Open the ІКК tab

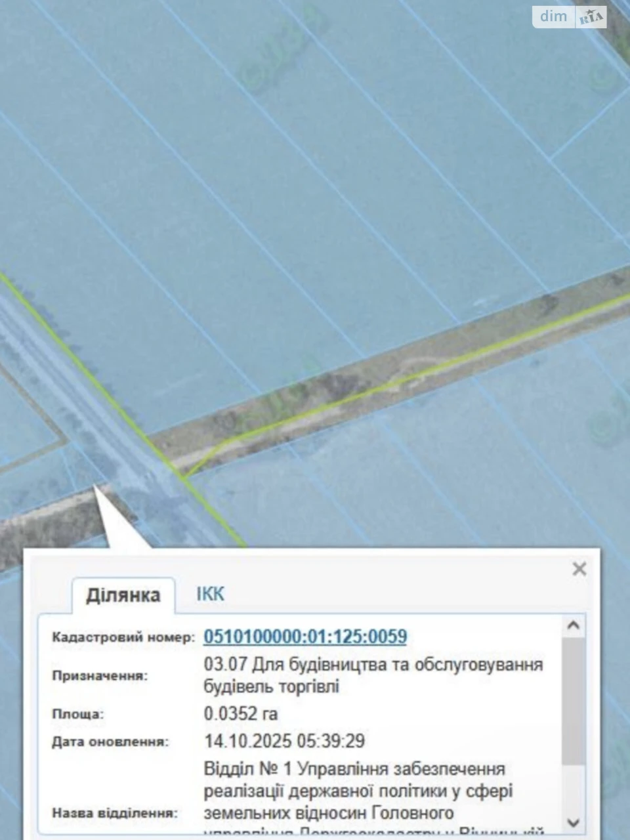coord(210,594)
